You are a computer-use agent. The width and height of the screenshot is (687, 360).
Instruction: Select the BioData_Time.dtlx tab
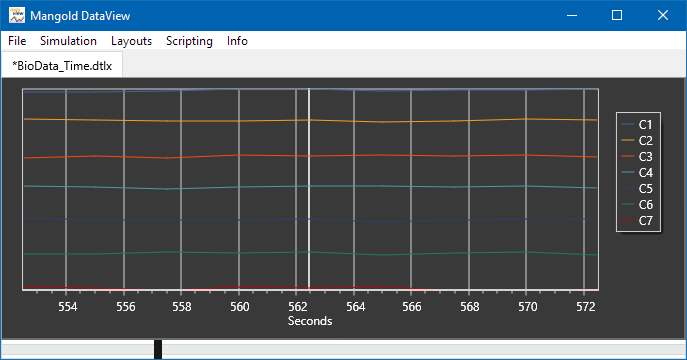62,66
